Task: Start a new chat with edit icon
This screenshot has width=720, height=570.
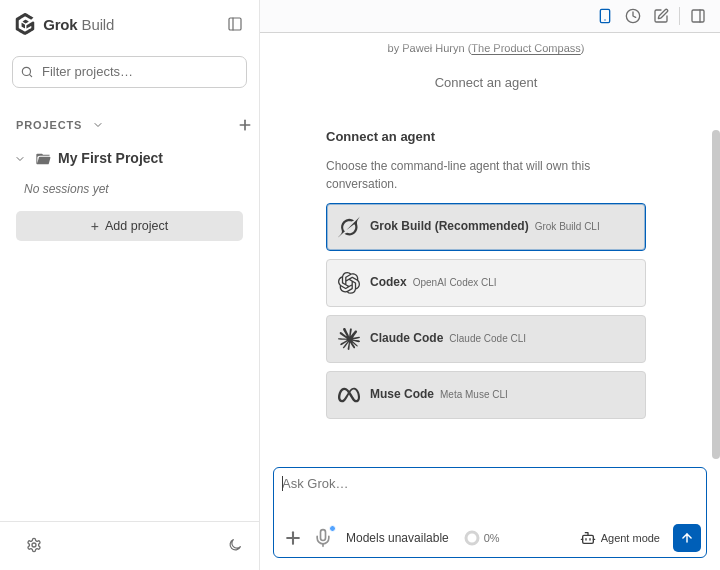Action: coord(661,16)
